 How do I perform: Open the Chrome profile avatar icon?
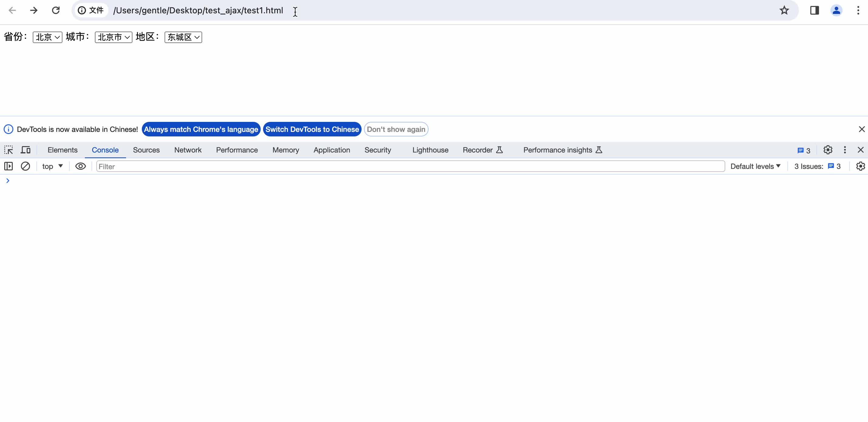click(x=836, y=10)
